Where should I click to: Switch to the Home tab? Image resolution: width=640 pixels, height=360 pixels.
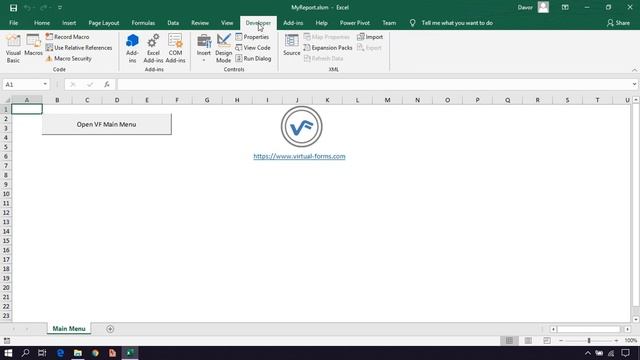coord(42,23)
